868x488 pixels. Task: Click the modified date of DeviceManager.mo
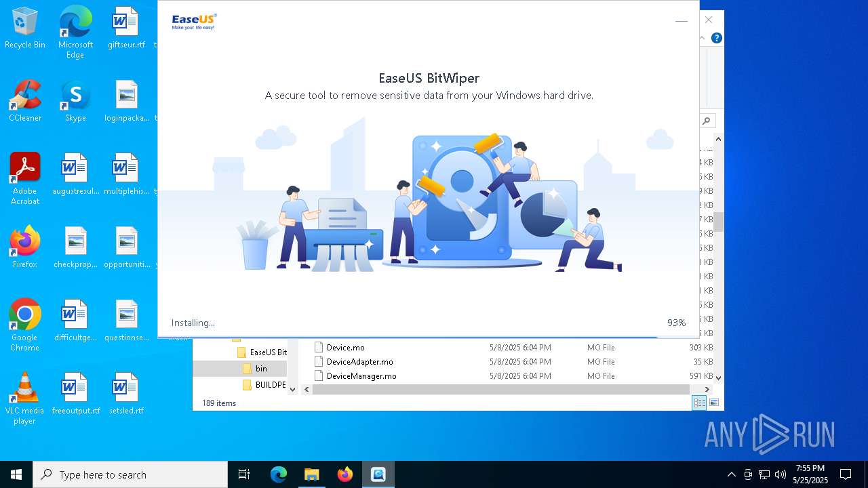[520, 375]
